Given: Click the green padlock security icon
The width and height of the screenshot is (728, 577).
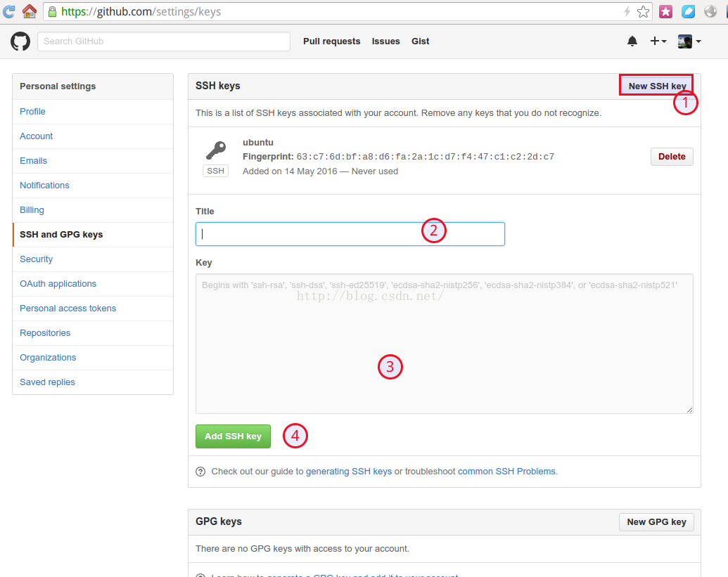Looking at the screenshot, I should (x=53, y=11).
